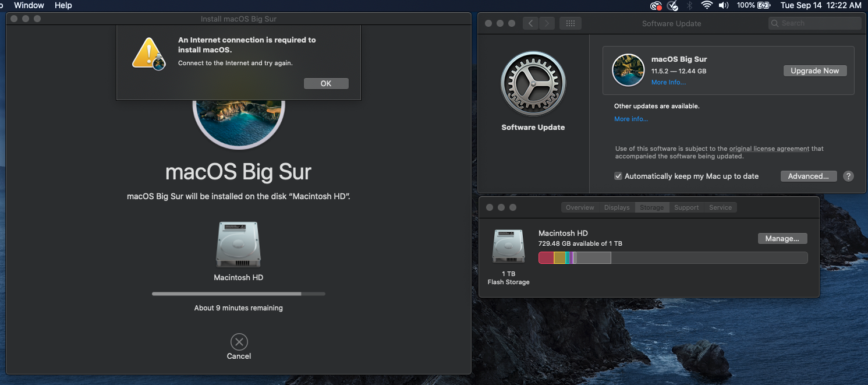Viewport: 868px width, 385px height.
Task: Click the Software Update gear icon
Action: point(533,83)
